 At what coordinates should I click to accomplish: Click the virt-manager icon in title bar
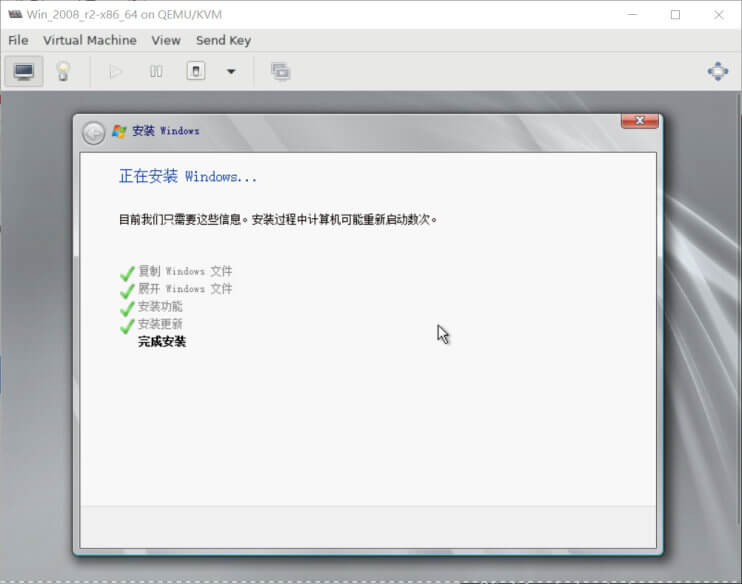point(15,15)
